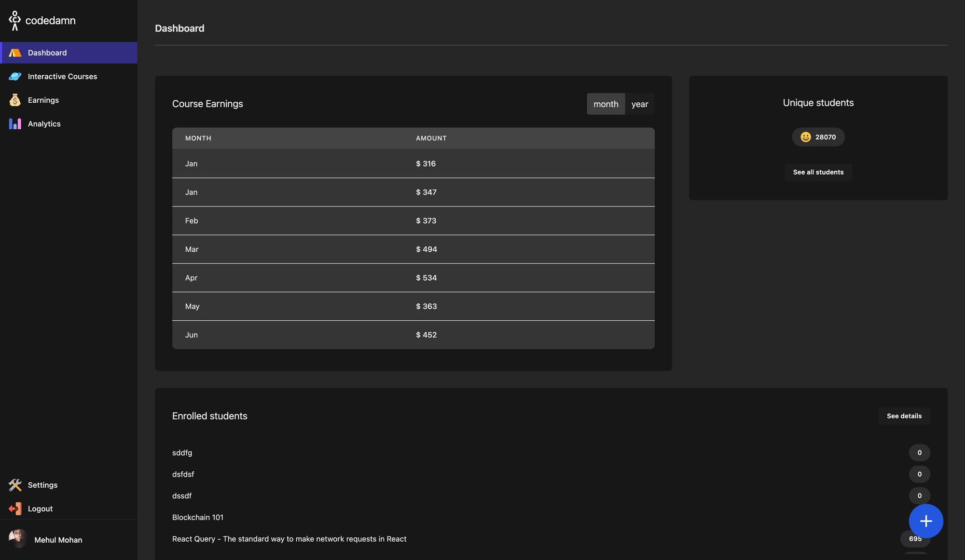Click the MONTH column header
The width and height of the screenshot is (965, 560).
coord(198,138)
